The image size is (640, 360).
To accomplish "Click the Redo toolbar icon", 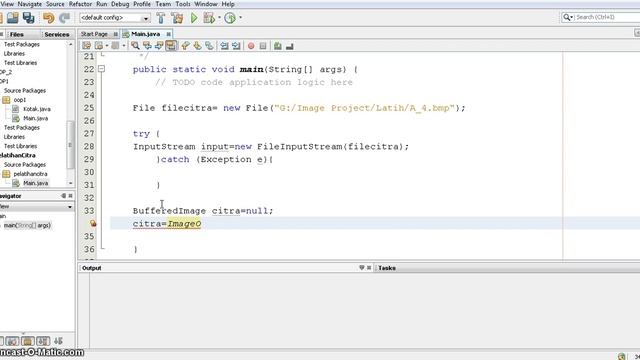I will [x=64, y=18].
